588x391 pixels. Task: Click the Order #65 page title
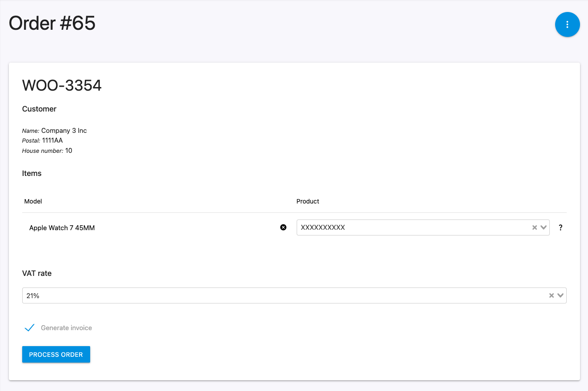(x=52, y=23)
